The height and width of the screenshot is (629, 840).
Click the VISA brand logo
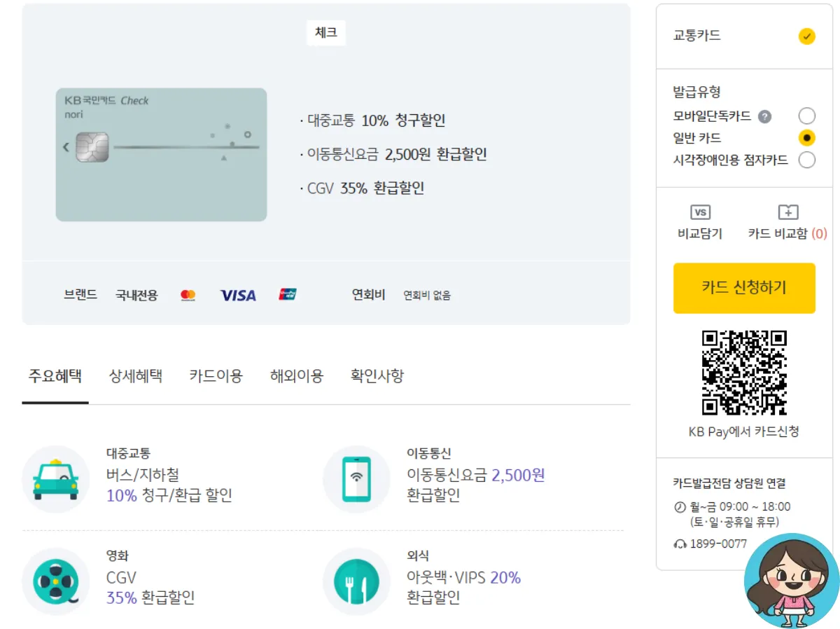click(x=238, y=296)
